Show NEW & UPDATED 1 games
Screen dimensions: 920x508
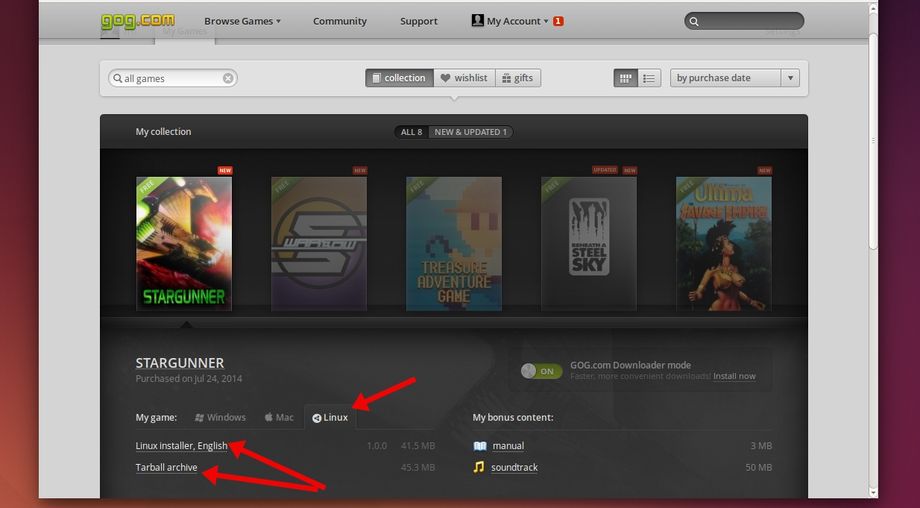471,132
